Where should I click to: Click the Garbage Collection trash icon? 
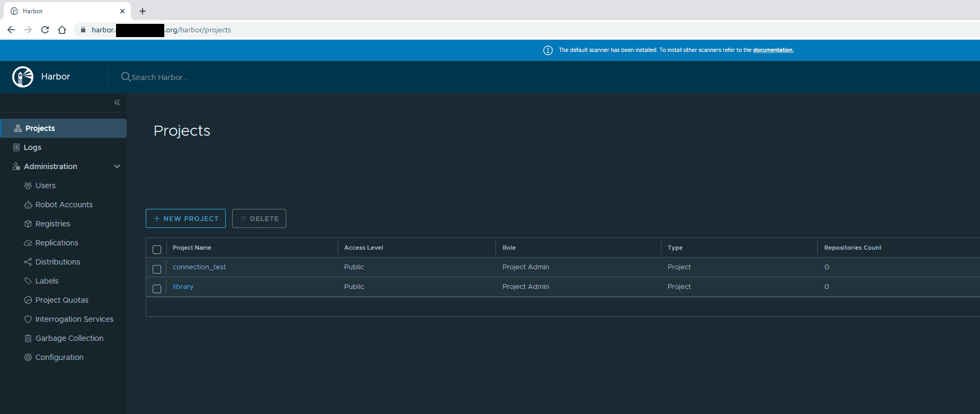[x=28, y=338]
